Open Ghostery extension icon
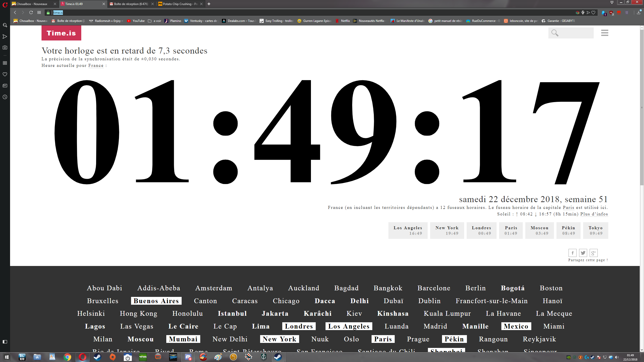644x362 pixels. point(604,13)
